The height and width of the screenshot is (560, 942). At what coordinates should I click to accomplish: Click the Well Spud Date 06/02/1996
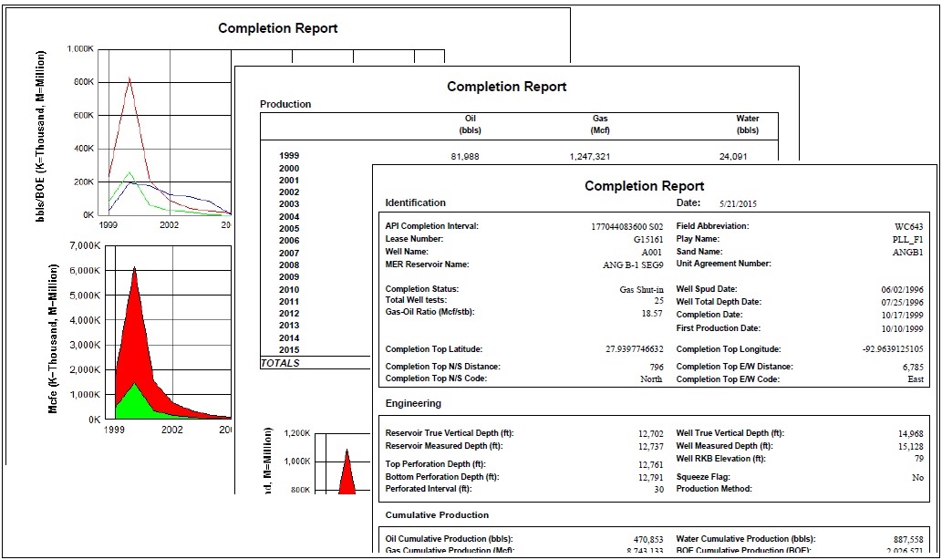click(903, 290)
